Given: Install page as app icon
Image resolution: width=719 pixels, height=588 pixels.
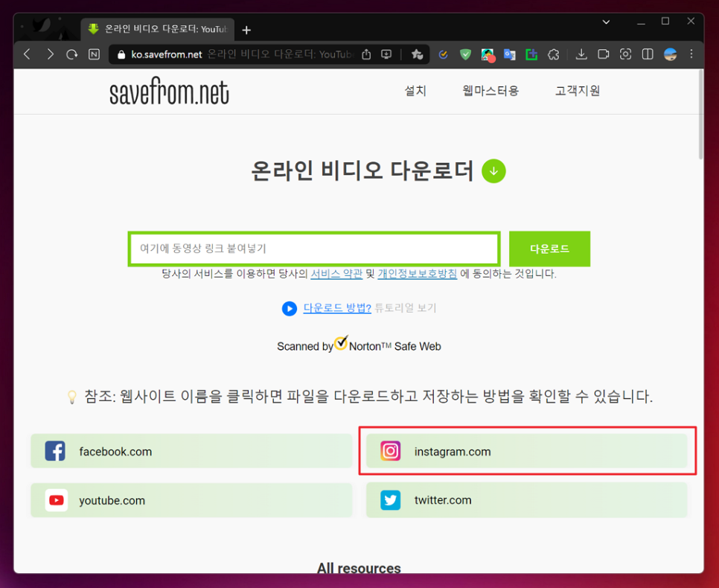Looking at the screenshot, I should coord(386,54).
